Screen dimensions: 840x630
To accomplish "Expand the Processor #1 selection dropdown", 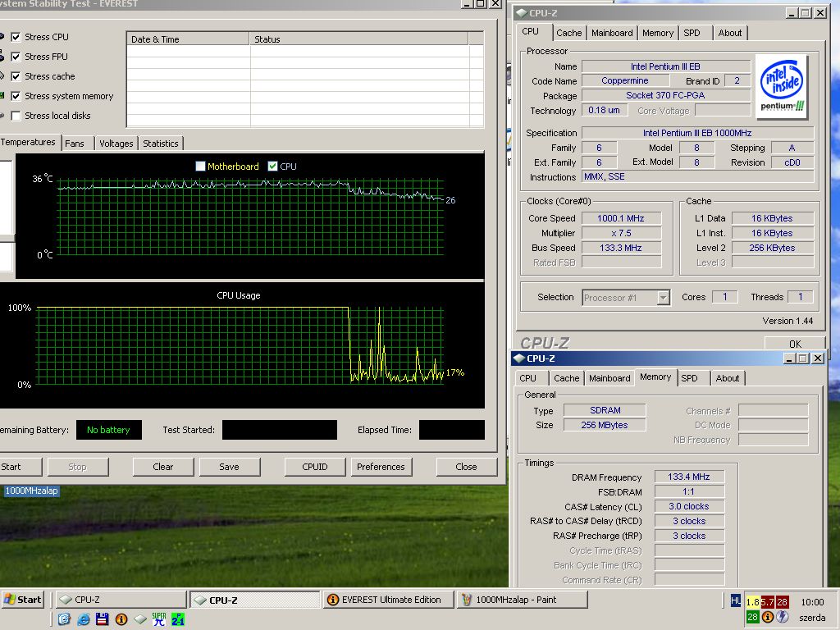I will point(663,297).
